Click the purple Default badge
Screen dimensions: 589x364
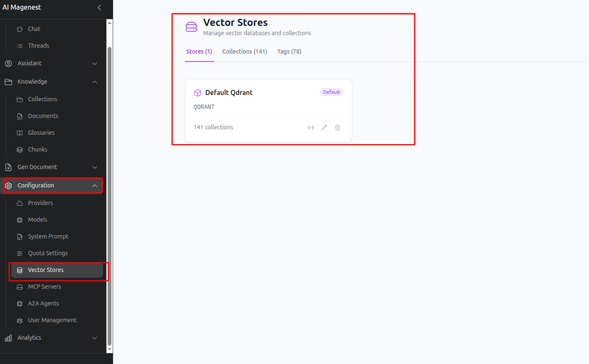click(331, 92)
